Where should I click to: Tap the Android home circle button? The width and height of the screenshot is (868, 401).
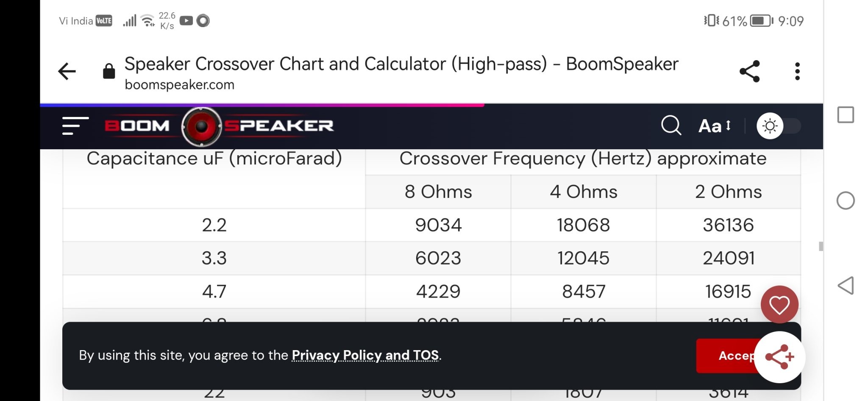(x=846, y=200)
